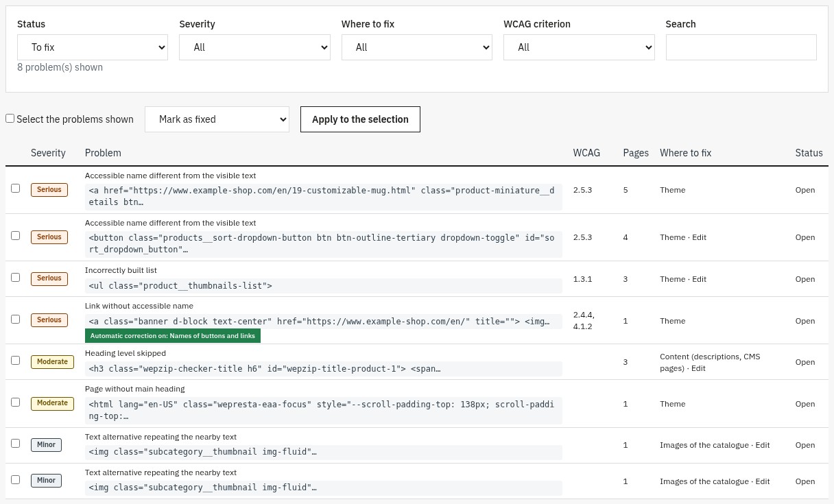
Task: Click the wepzip-checker-title heading code snippet
Action: click(x=323, y=368)
